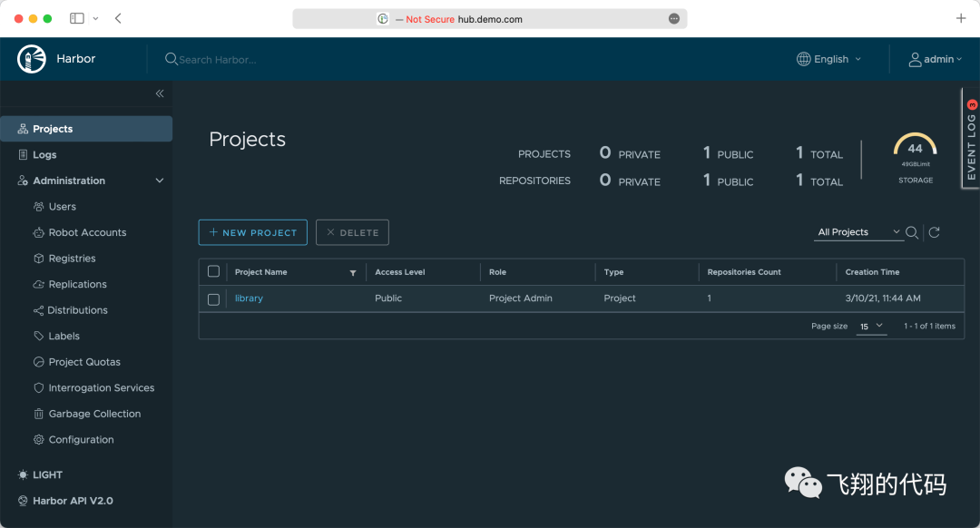
Task: Click the Interrogation Services shield icon
Action: (x=39, y=388)
